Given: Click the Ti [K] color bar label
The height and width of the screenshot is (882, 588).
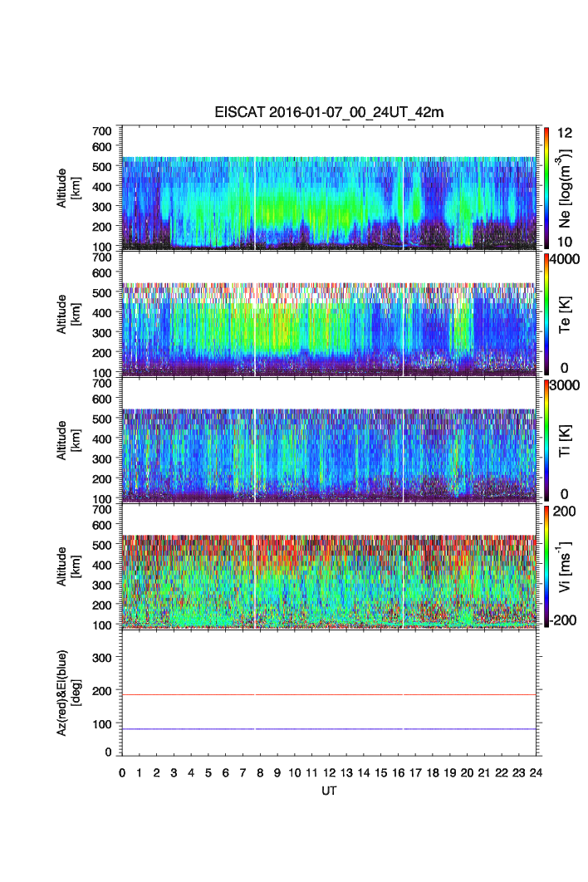Looking at the screenshot, I should pyautogui.click(x=565, y=440).
